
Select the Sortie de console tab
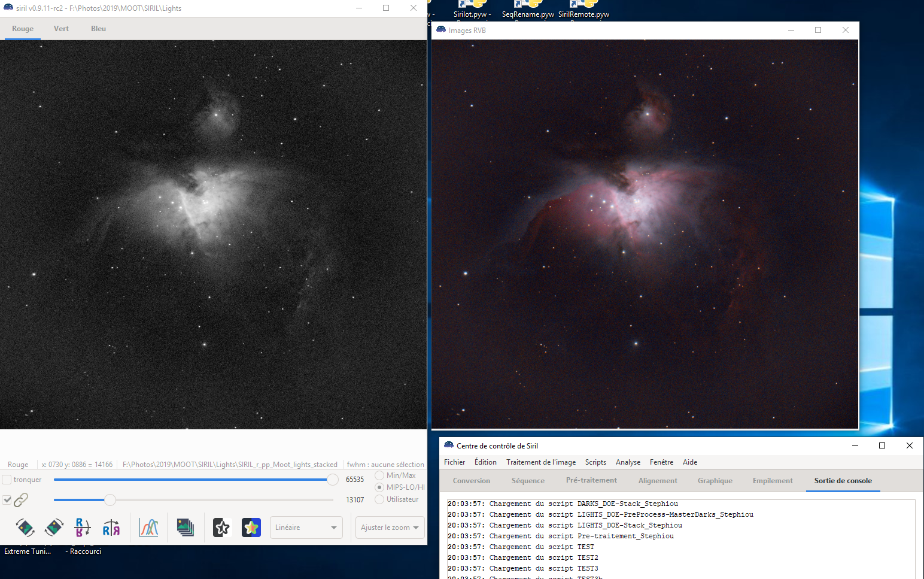[843, 481]
